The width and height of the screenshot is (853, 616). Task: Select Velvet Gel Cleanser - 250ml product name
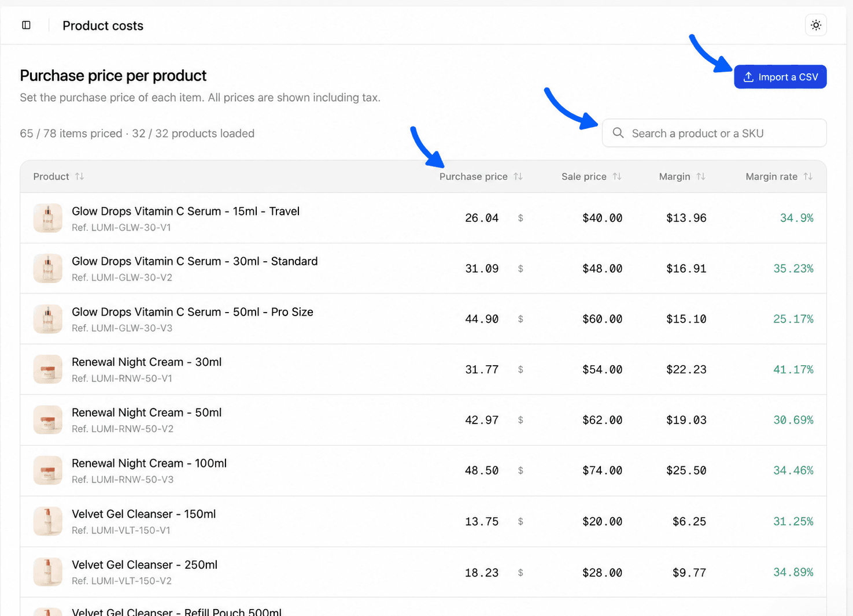click(145, 565)
